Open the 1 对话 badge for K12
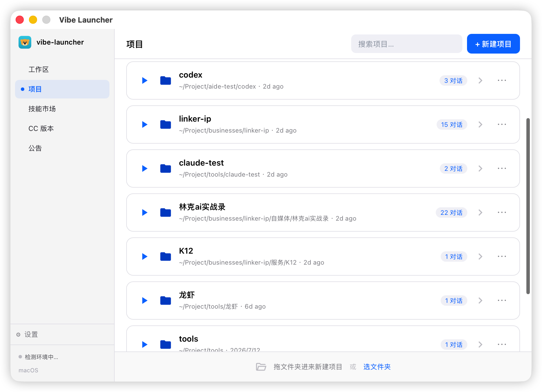The image size is (542, 392). coord(454,257)
